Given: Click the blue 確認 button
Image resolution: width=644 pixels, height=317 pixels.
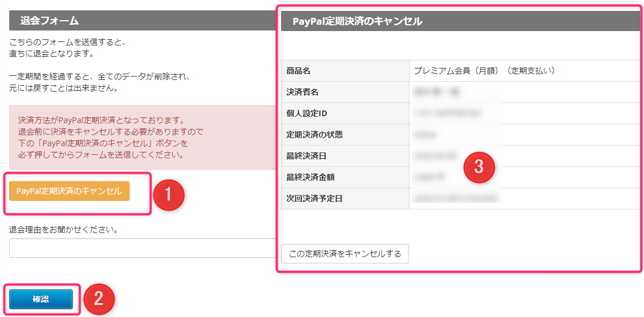Looking at the screenshot, I should pos(41,299).
